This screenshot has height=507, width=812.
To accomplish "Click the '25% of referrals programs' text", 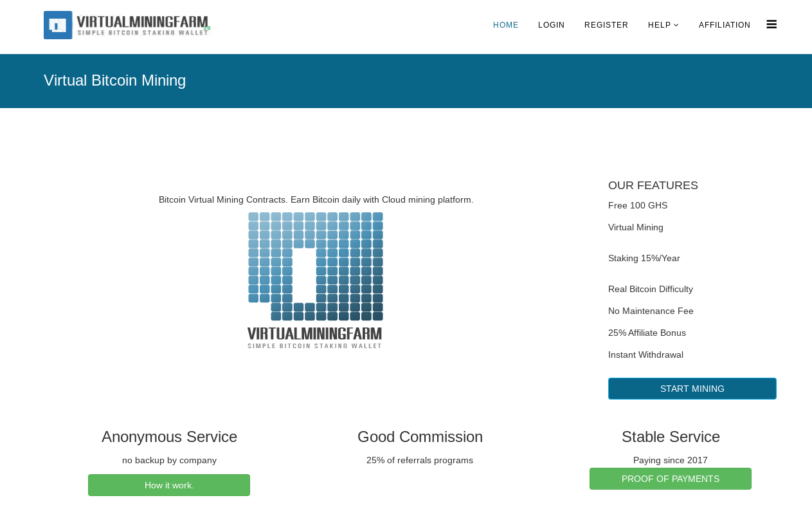I will click(420, 461).
